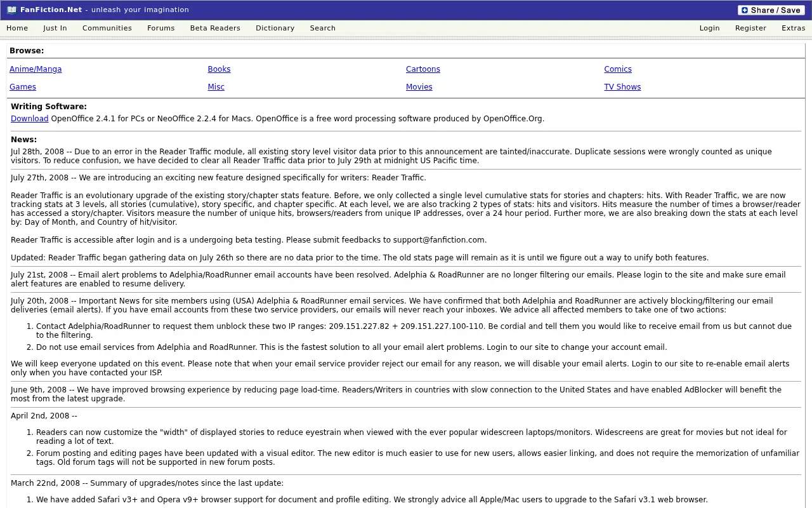Open the Forums page
The width and height of the screenshot is (812, 508).
click(x=161, y=28)
